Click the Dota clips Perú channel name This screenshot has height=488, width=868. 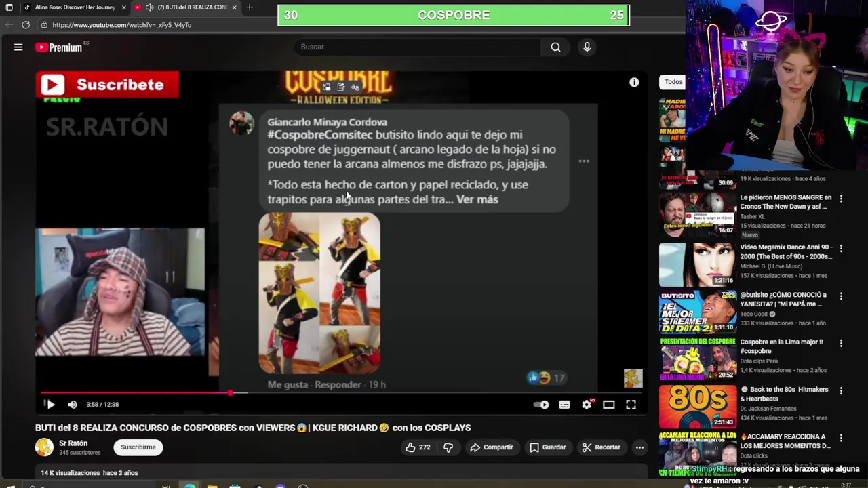(x=759, y=361)
